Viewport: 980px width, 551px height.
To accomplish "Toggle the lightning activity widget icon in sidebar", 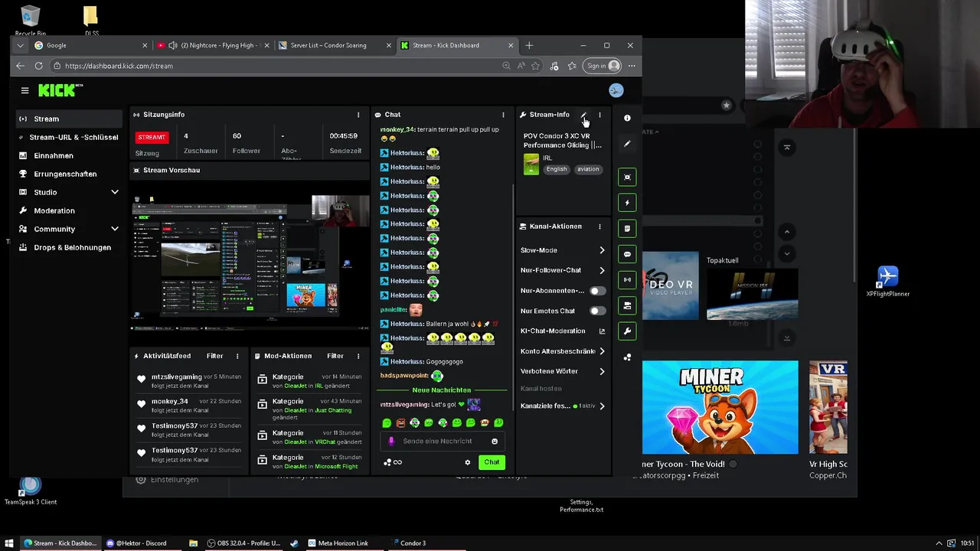I will (x=627, y=203).
